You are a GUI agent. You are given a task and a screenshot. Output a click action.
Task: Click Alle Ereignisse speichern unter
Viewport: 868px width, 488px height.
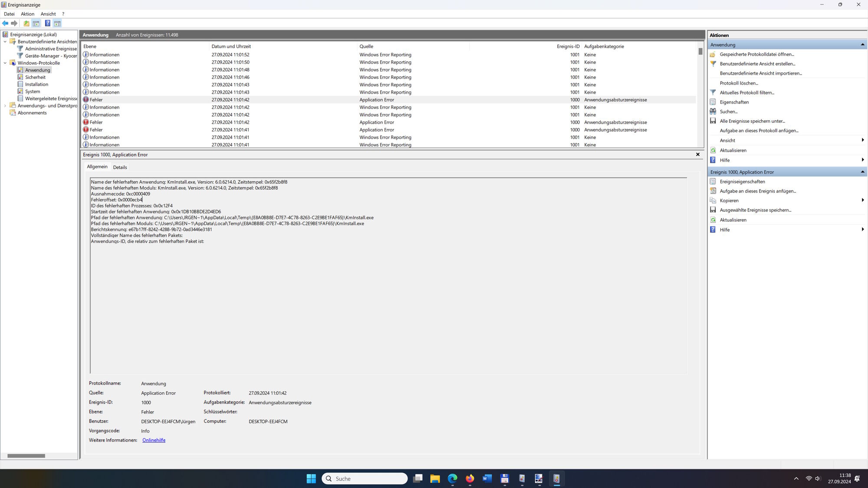pos(752,121)
